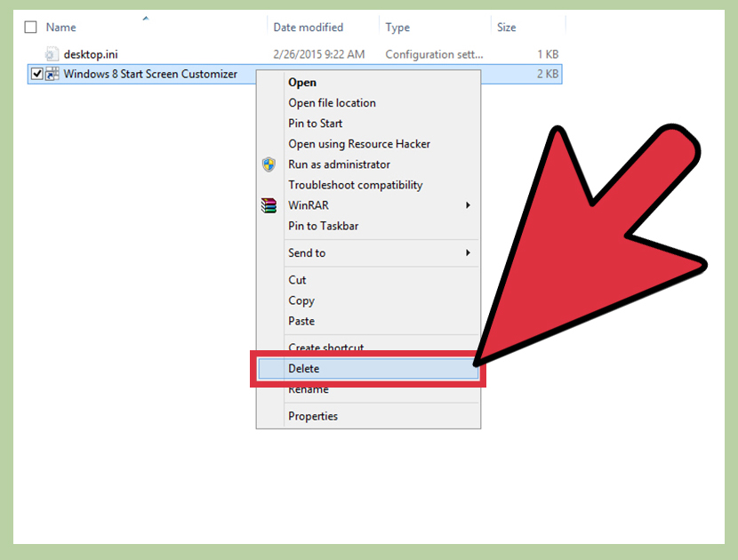Select the desktop.ini file name
Viewport: 738px width, 560px height.
tap(91, 54)
